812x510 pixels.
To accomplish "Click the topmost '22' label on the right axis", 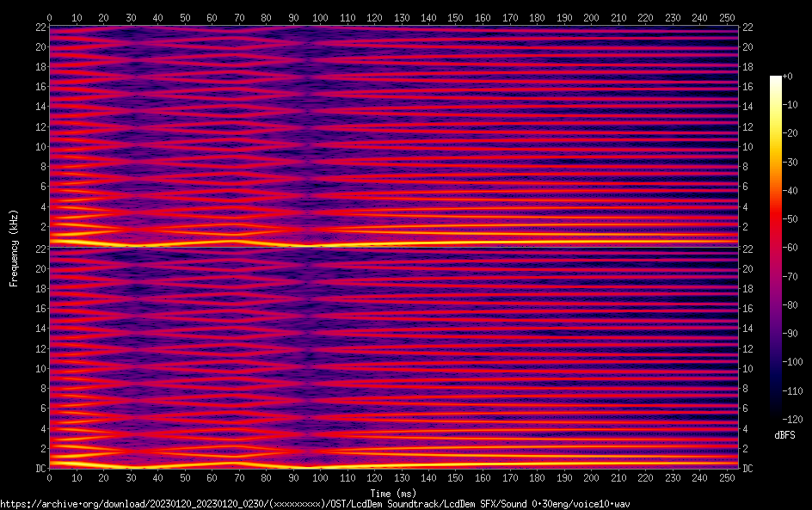I will click(747, 28).
